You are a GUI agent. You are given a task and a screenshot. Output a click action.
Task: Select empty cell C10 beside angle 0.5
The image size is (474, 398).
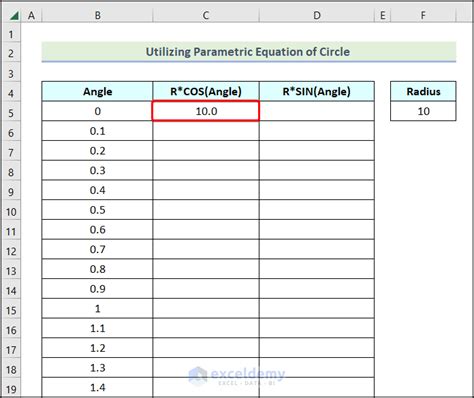pos(206,210)
